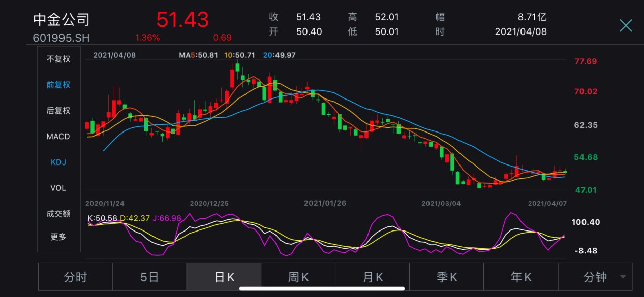
Task: Switch to the 季K quarterly tab
Action: (446, 277)
